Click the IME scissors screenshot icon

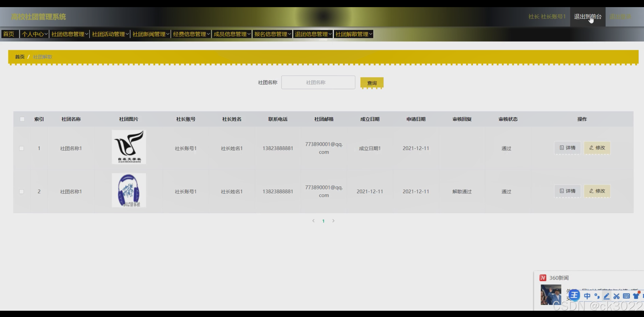pos(616,296)
